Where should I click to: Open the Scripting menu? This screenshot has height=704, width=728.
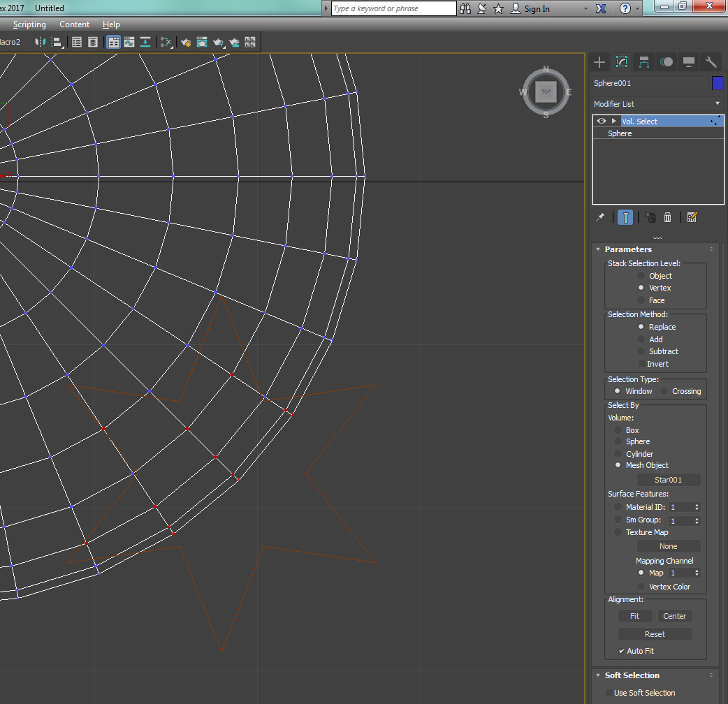[x=29, y=24]
